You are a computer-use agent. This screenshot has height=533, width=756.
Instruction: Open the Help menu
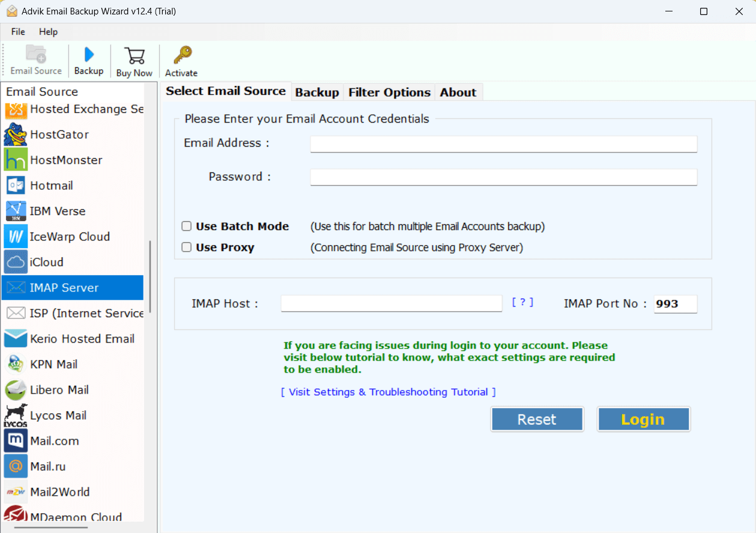pos(48,32)
